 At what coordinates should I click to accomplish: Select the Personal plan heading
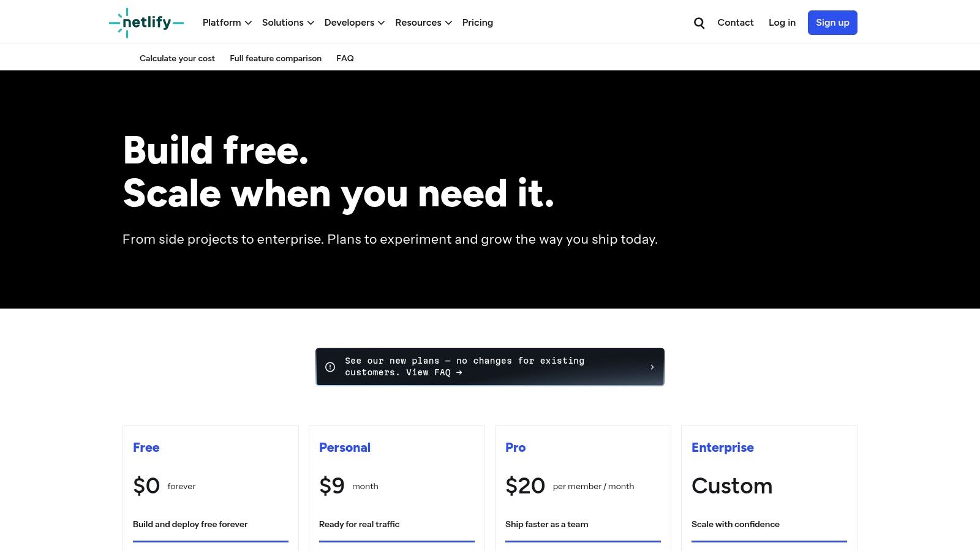click(x=344, y=448)
